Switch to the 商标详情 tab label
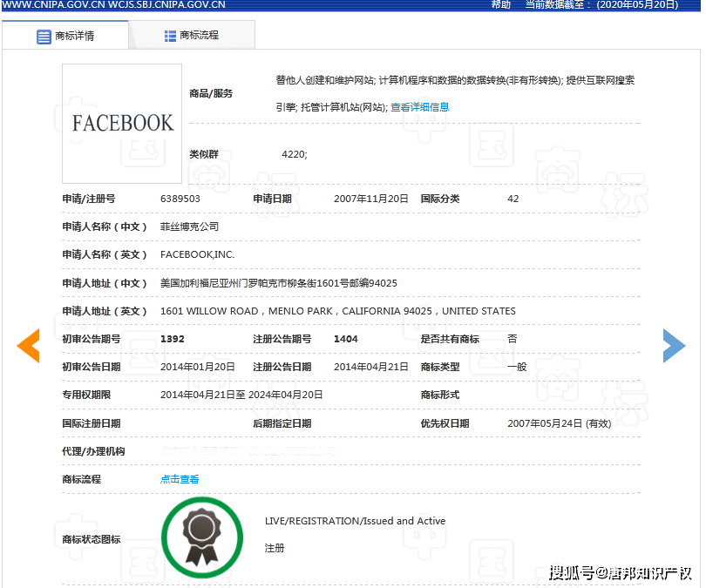This screenshot has width=706, height=588. [75, 37]
